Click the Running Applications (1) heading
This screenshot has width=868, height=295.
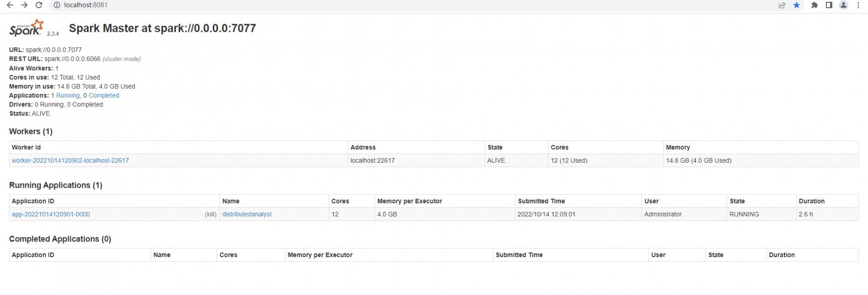point(56,185)
